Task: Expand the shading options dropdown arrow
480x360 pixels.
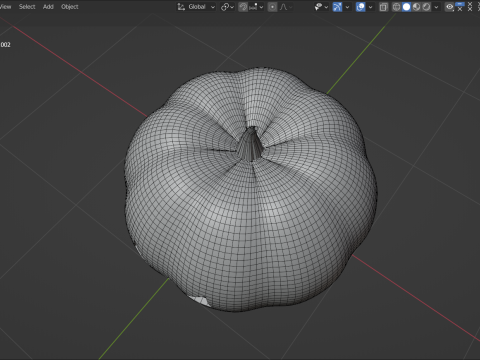Action: pyautogui.click(x=436, y=7)
